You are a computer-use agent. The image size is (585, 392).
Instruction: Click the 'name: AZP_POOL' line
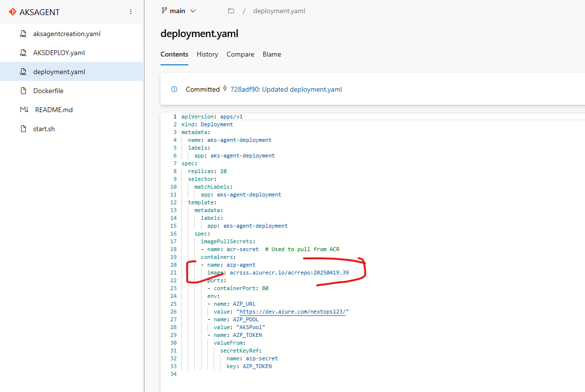(233, 320)
